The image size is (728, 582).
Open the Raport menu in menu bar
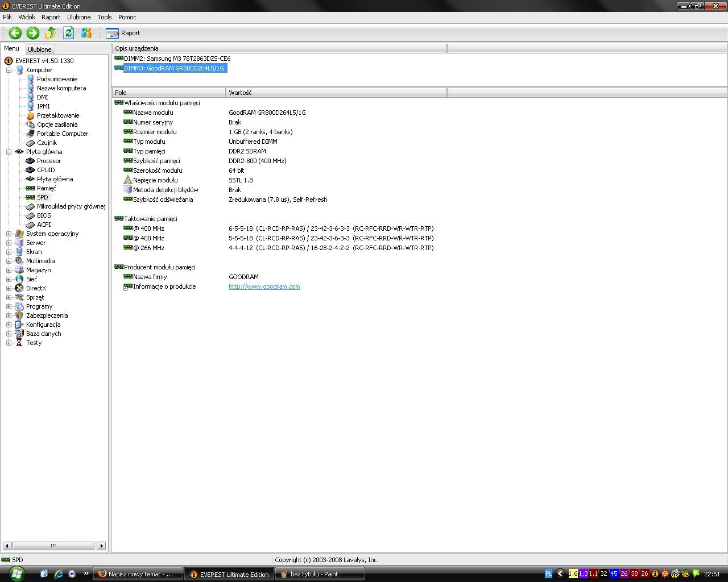coord(51,17)
